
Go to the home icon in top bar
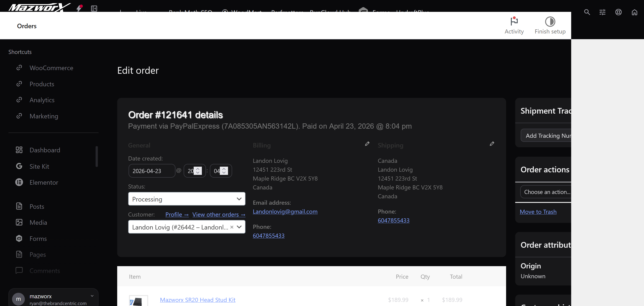[634, 12]
